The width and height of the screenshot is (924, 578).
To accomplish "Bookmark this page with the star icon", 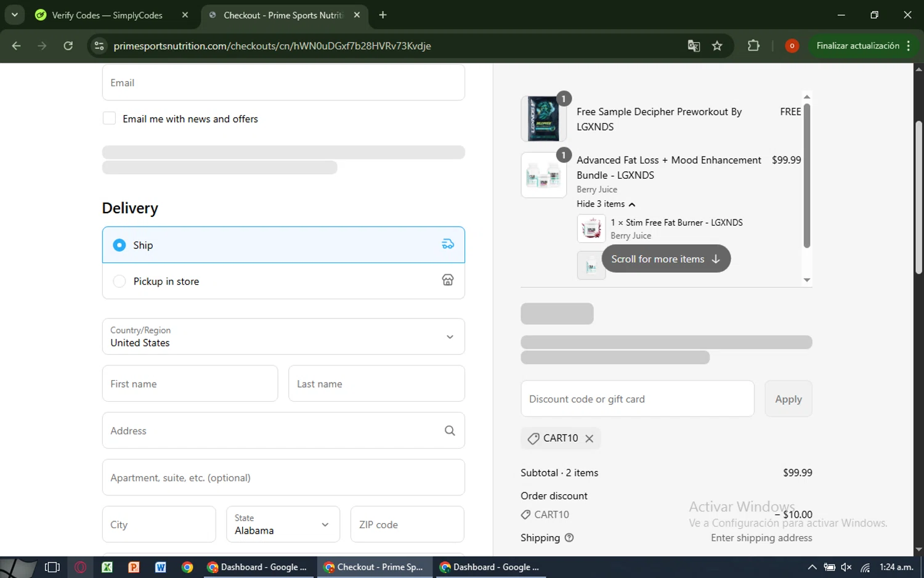I will tap(717, 46).
